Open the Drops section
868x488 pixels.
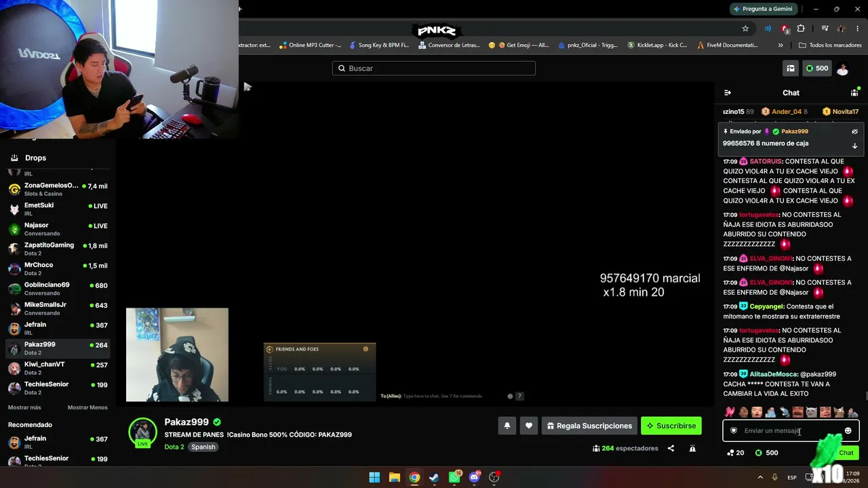coord(58,158)
